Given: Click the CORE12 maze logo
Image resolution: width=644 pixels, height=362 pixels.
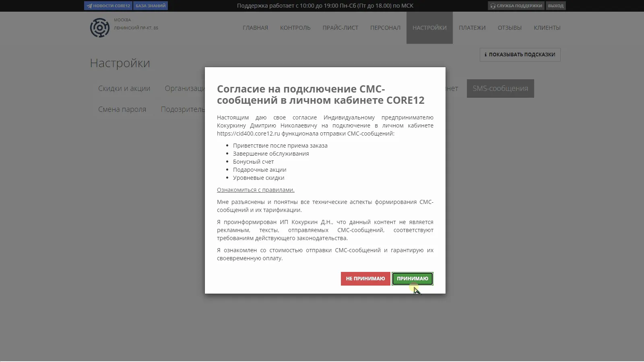Looking at the screenshot, I should pyautogui.click(x=100, y=28).
